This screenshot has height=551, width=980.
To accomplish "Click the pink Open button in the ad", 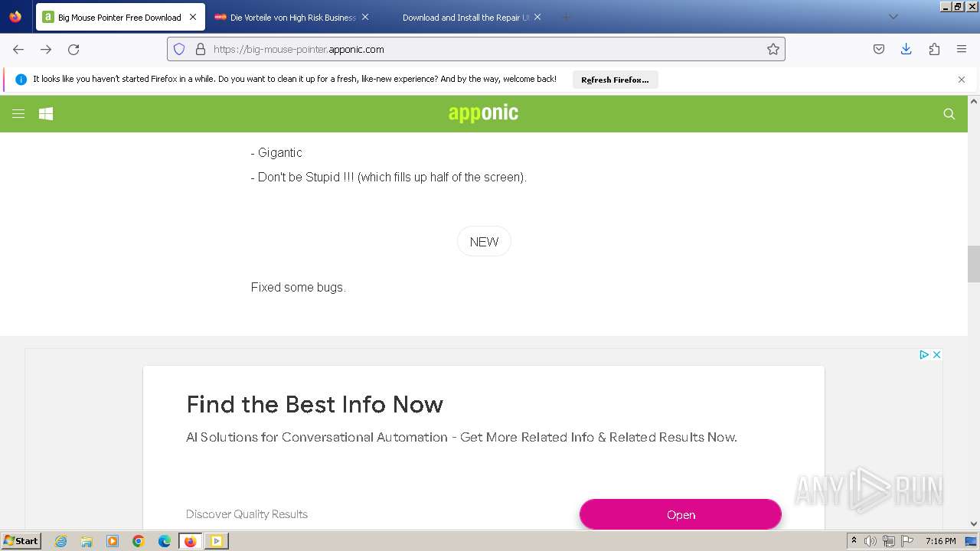I will point(681,514).
